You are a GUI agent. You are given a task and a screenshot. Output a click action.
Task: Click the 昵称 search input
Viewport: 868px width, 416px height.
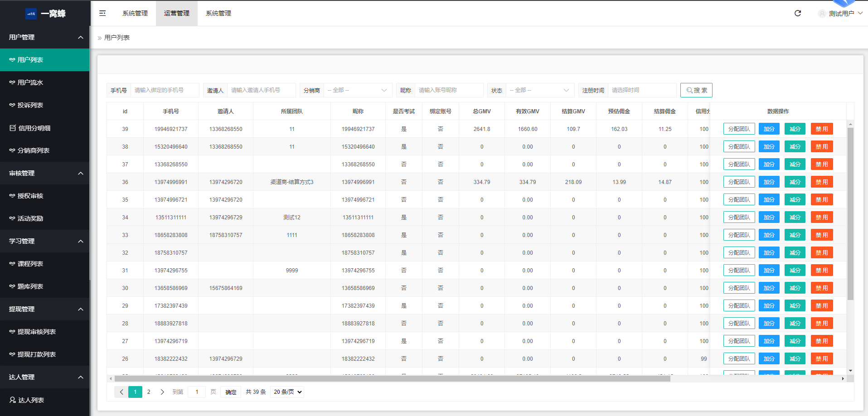coord(449,90)
